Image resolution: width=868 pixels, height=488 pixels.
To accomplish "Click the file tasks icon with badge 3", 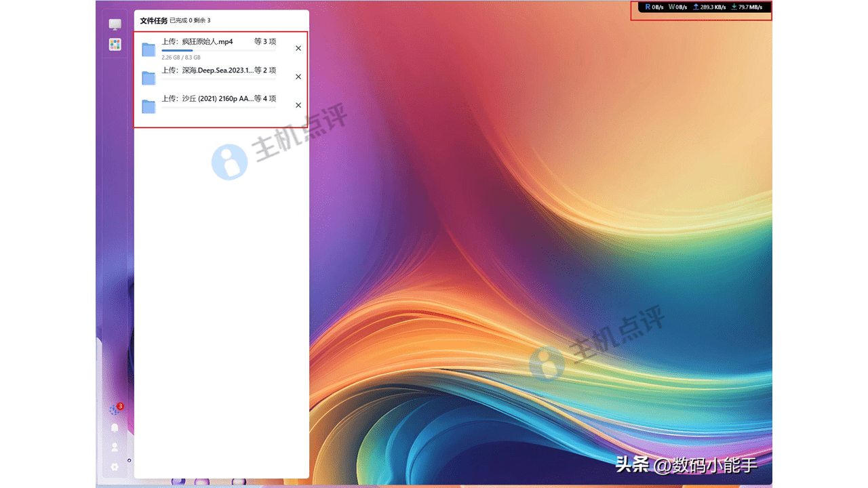I will pos(115,410).
